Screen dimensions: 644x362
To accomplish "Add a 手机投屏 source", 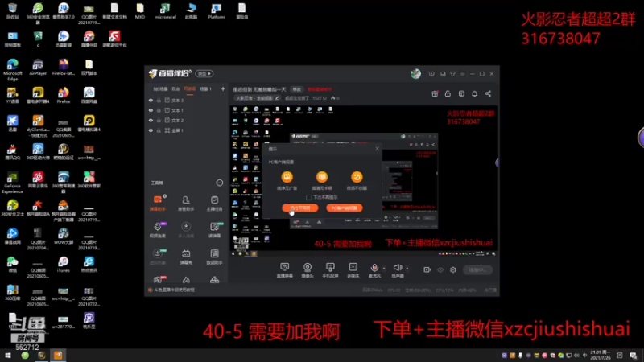I will (330, 270).
